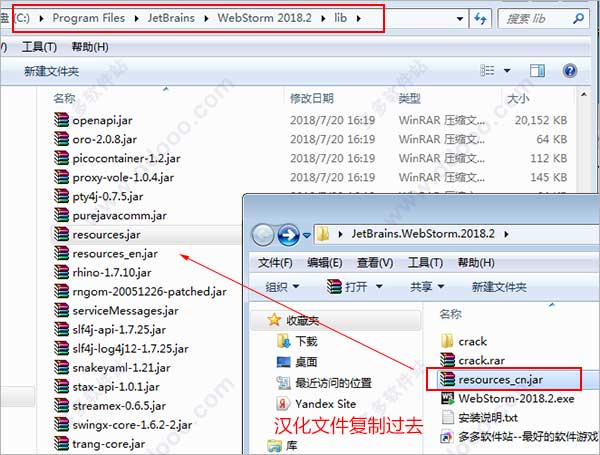
Task: Open the 工具(T) menu in lib window
Action: point(39,47)
